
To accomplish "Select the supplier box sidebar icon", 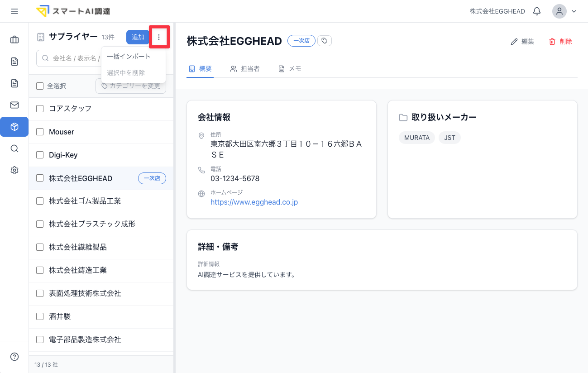I will click(14, 127).
